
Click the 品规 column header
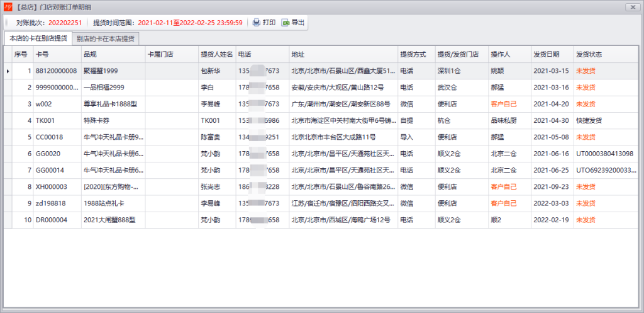tap(113, 54)
